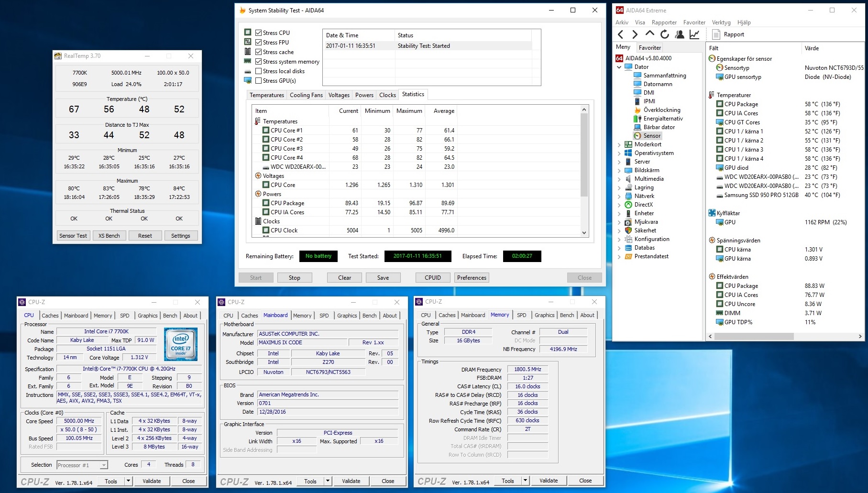The image size is (868, 493).
Task: Expand the Lagring tree node
Action: coord(619,187)
